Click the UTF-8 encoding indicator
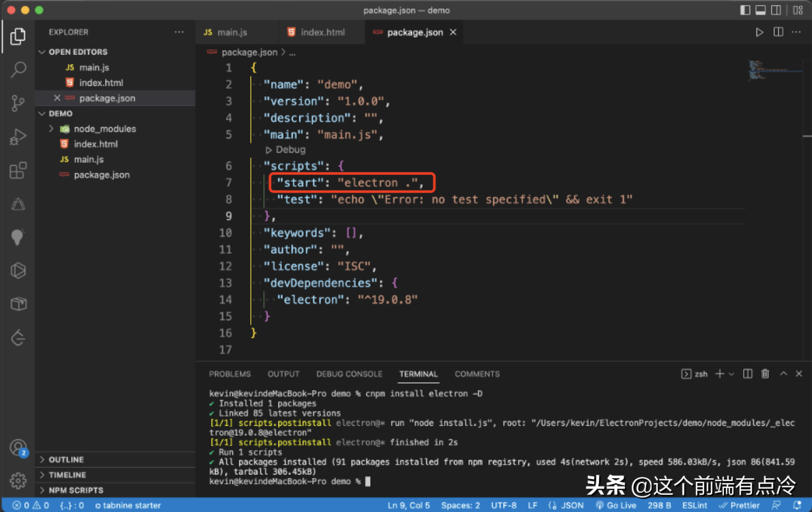Viewport: 812px width, 512px height. (x=504, y=505)
